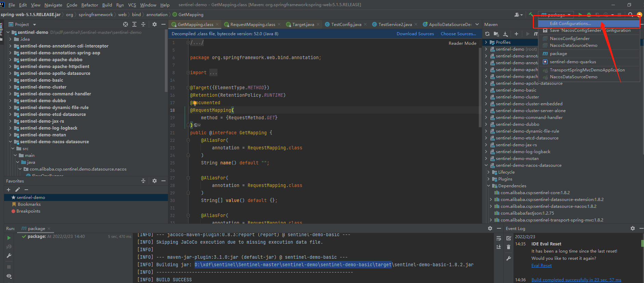Image resolution: width=644 pixels, height=283 pixels.
Task: Click Soft-Wrap icon in Run console
Action: pyautogui.click(x=499, y=238)
